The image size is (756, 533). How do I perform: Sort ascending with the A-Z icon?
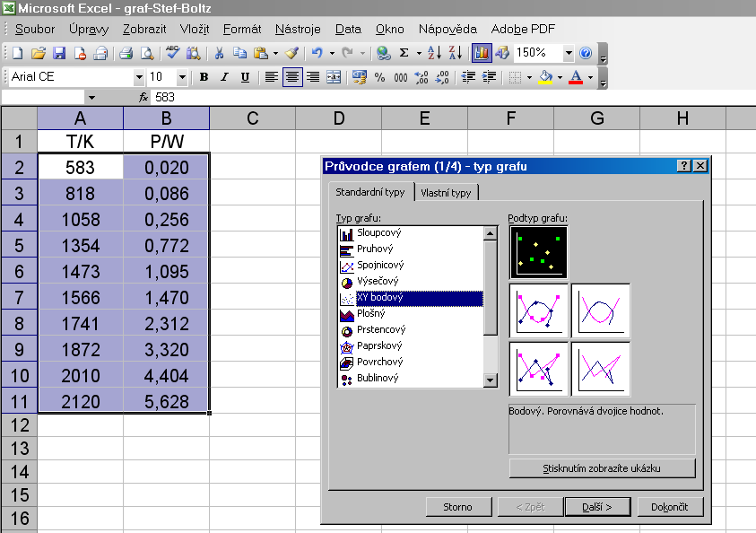(x=434, y=53)
